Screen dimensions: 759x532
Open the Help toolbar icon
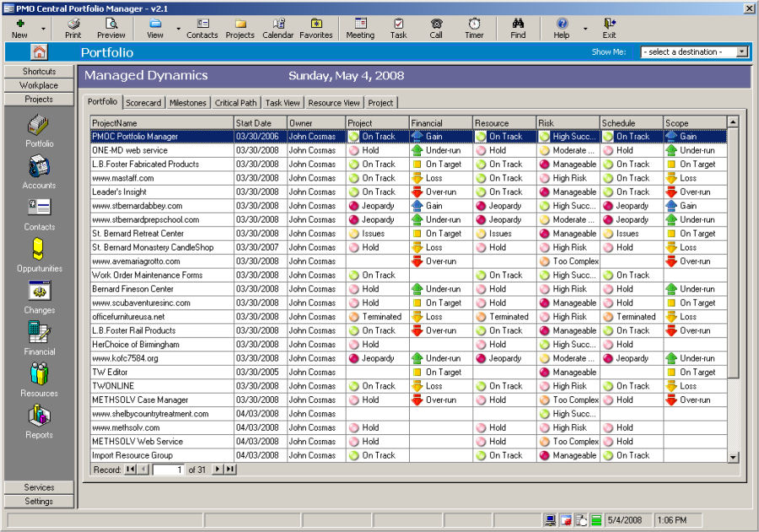562,29
